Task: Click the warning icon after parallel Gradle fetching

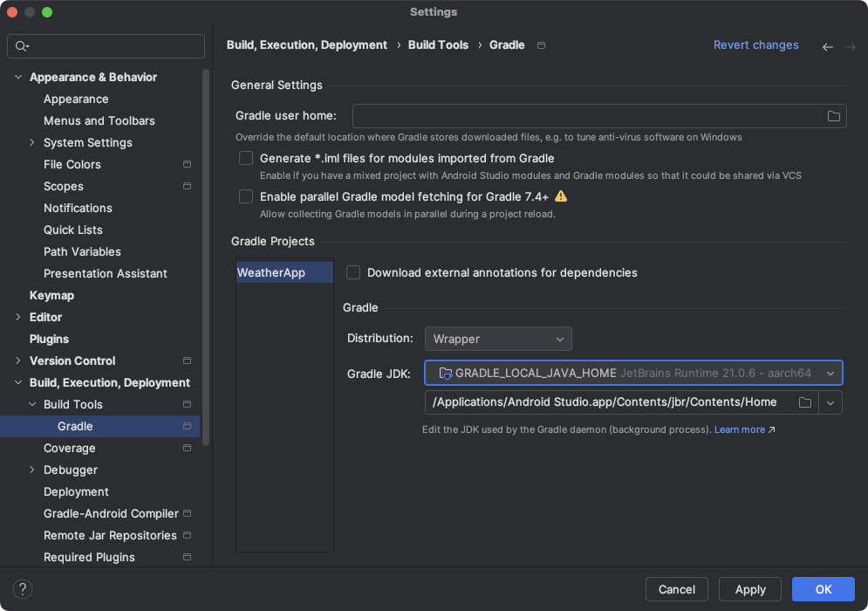Action: click(x=561, y=196)
